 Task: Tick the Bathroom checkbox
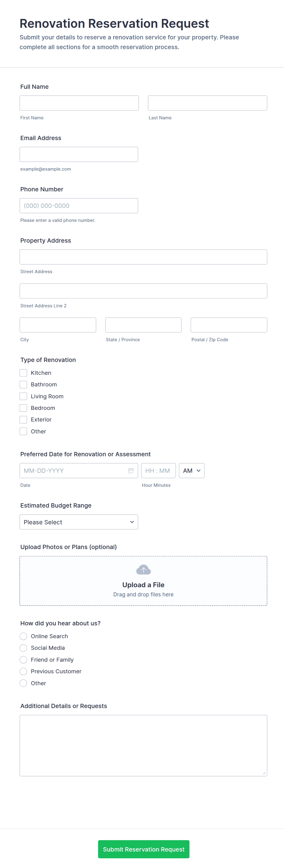tap(23, 385)
